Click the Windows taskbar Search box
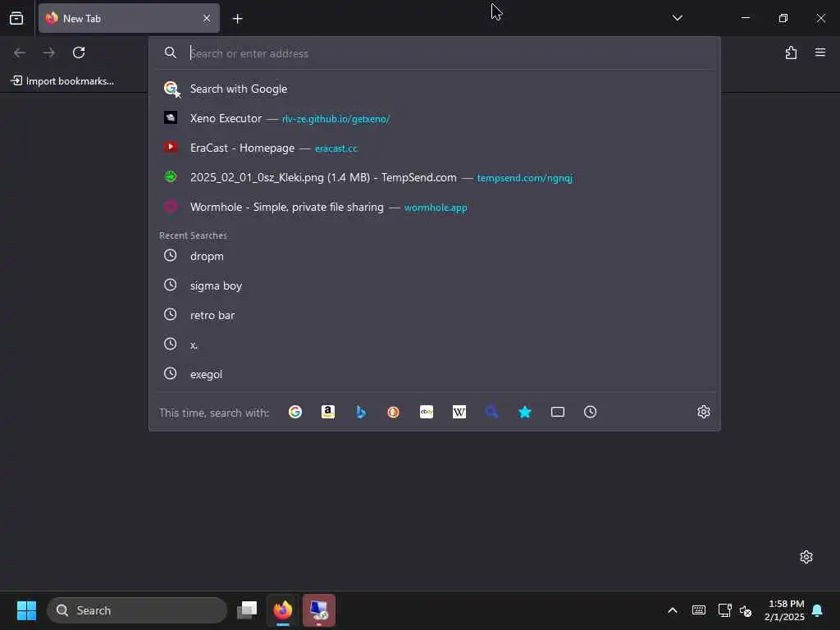The width and height of the screenshot is (840, 630). point(137,610)
